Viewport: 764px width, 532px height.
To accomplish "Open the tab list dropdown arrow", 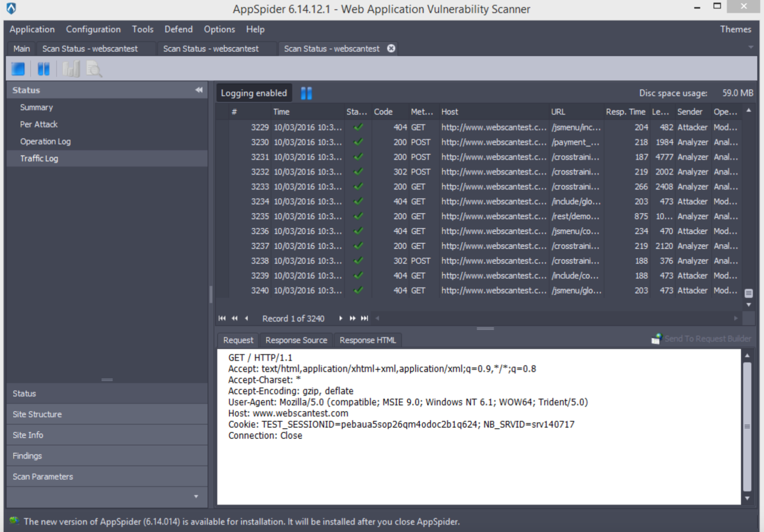I will point(751,48).
